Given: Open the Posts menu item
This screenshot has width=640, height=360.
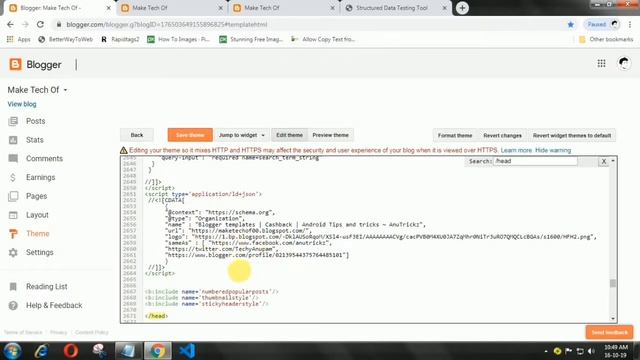Looking at the screenshot, I should [36, 121].
